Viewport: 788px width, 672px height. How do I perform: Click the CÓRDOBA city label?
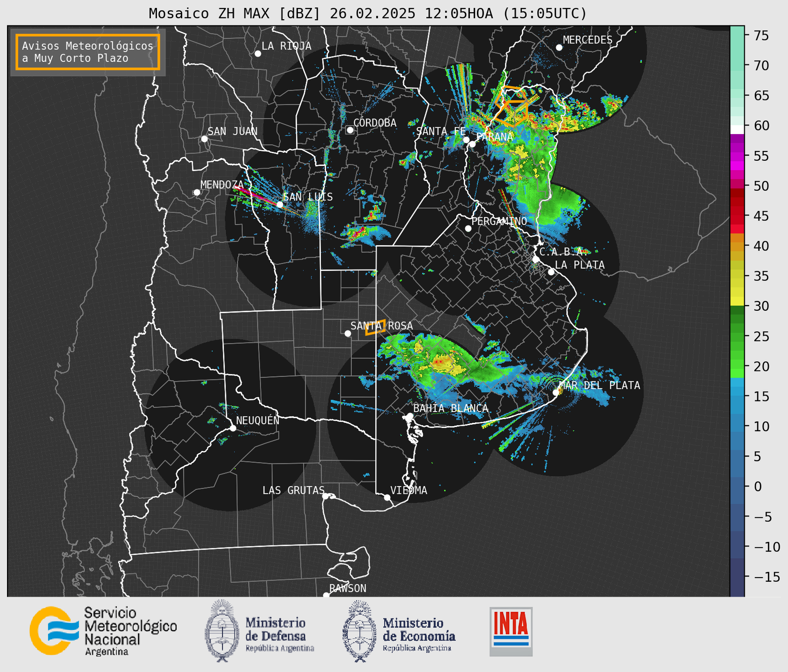375,123
